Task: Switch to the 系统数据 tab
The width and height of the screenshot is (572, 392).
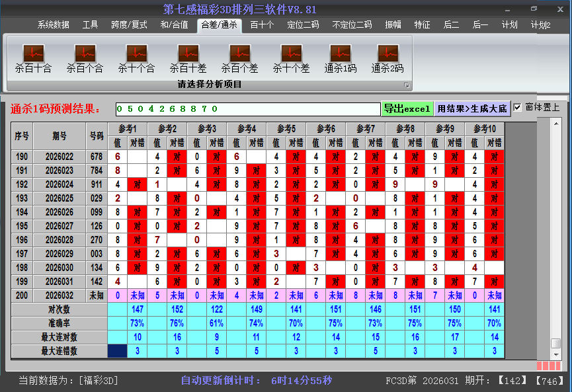Action: point(53,25)
